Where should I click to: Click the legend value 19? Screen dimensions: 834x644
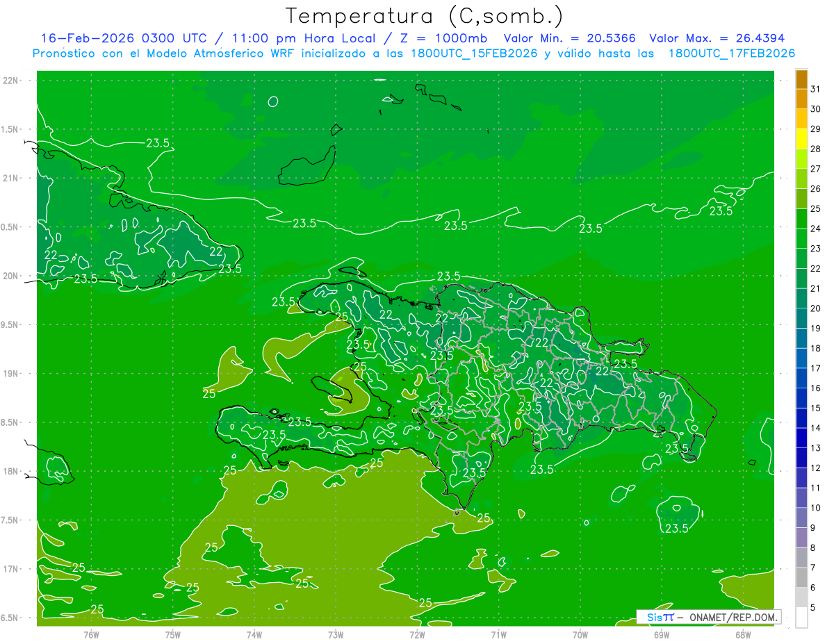815,329
